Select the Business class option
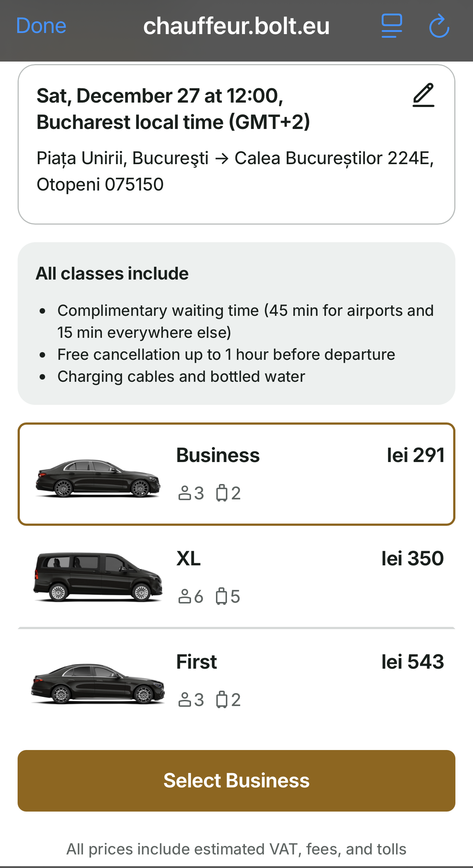The image size is (473, 868). pos(218,455)
